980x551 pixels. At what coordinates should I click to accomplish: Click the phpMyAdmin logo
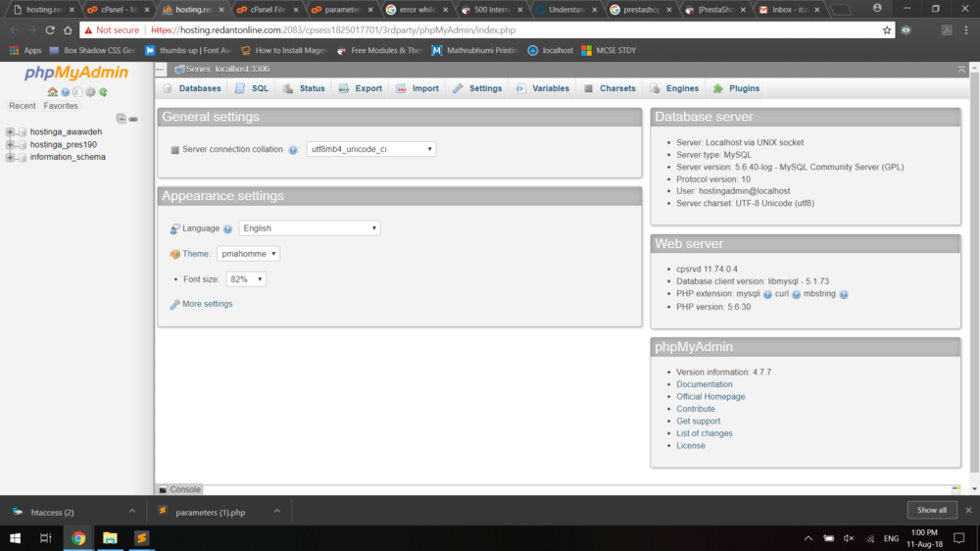pos(76,73)
